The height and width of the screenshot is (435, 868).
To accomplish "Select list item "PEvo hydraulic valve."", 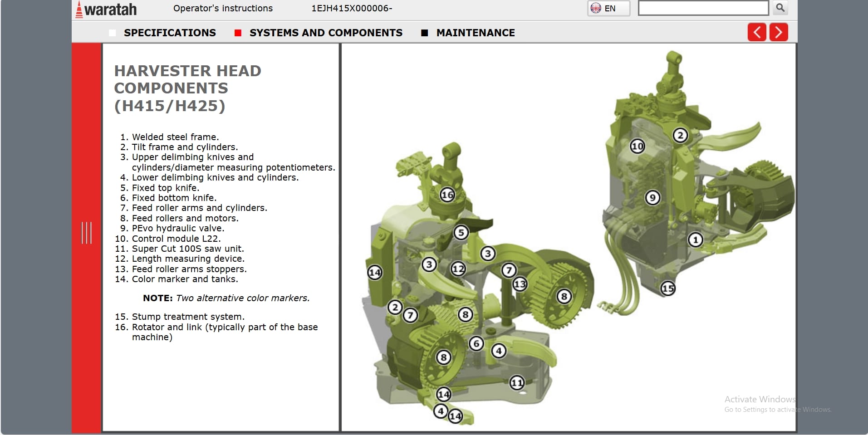I will coord(178,228).
